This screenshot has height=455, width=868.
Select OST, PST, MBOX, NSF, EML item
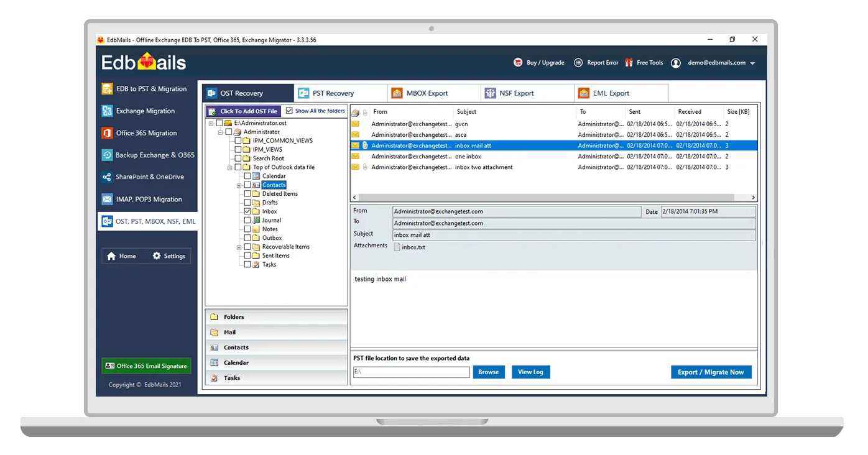pos(147,221)
